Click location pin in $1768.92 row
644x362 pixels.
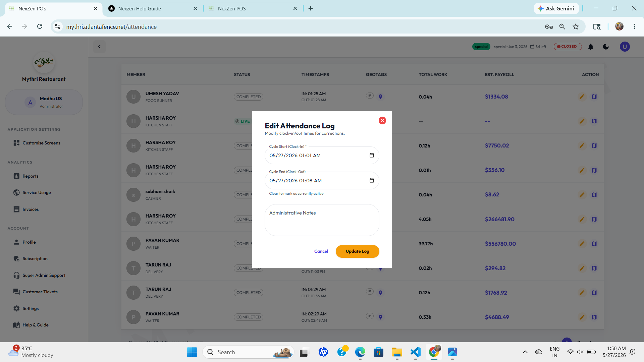[x=380, y=293]
